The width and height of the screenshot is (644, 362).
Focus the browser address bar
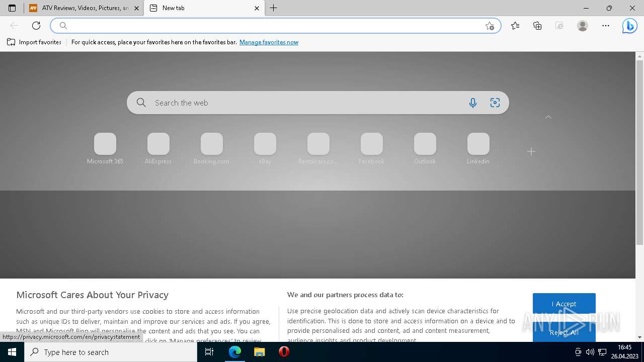coord(275,26)
